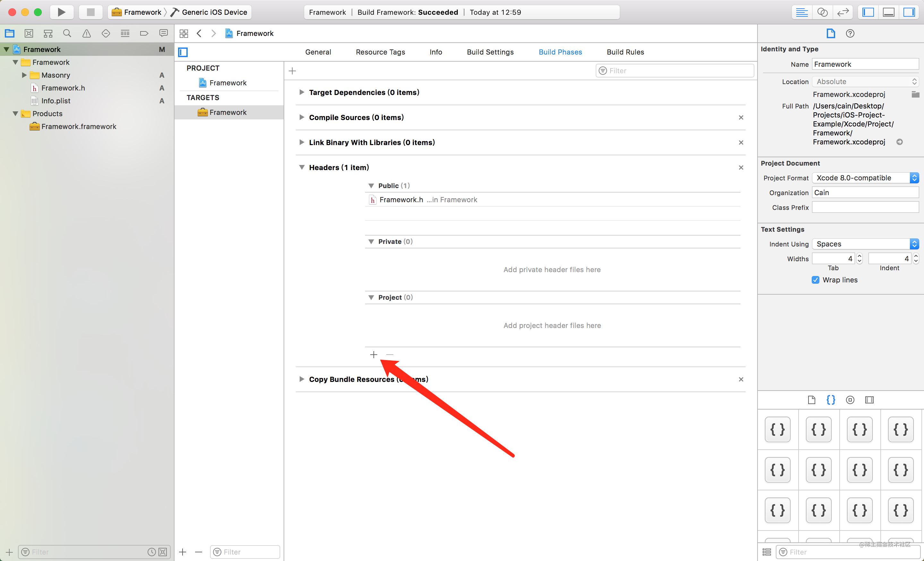Expand the Copy Bundle Resources phase
Screen dimensions: 924x561
pyautogui.click(x=301, y=379)
